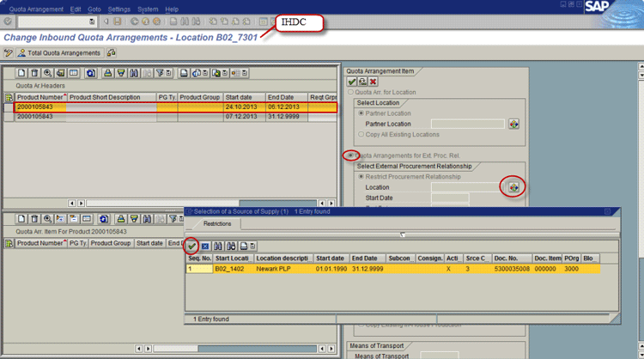Click Partner Location input field
The image size is (644, 359).
468,124
